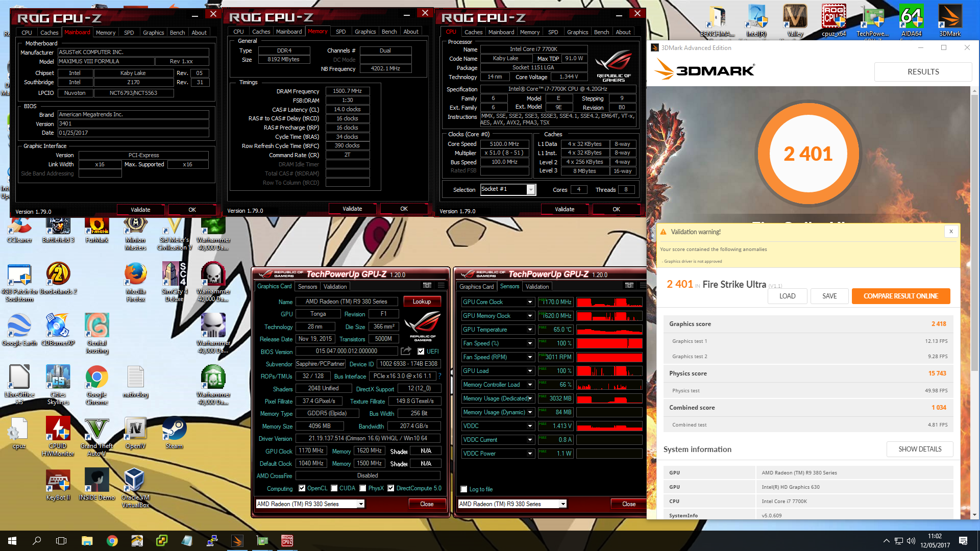Click the VDDC sensor graph

pyautogui.click(x=609, y=426)
